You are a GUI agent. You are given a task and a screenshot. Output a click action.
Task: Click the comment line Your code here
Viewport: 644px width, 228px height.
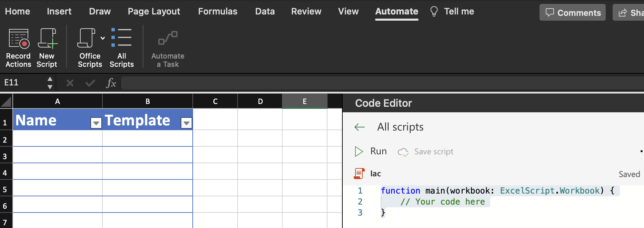point(443,201)
